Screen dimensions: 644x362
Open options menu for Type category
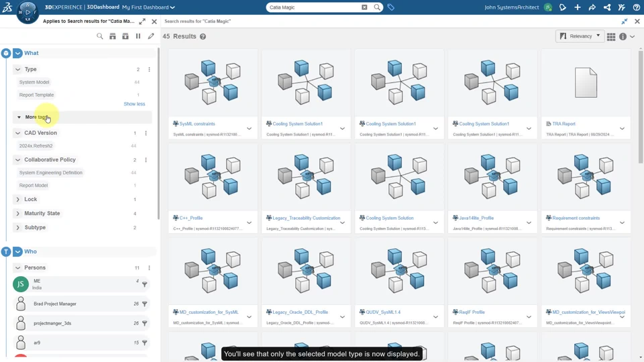tap(149, 69)
